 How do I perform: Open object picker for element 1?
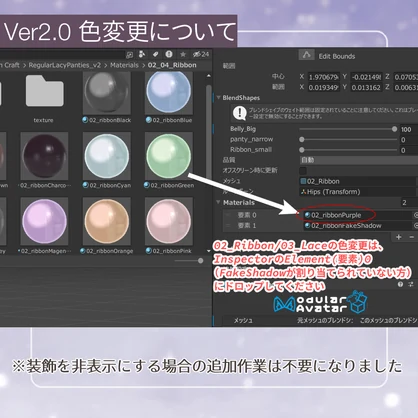(x=416, y=226)
